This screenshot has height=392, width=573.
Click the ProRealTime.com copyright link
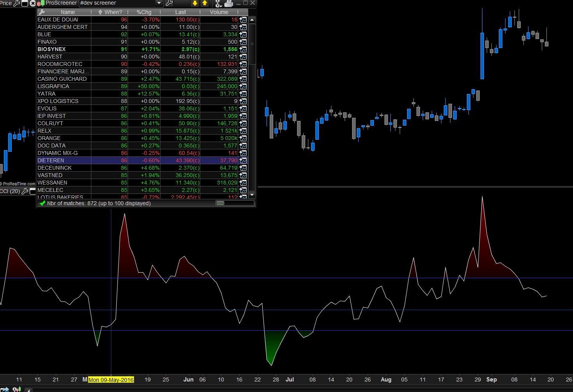pos(18,184)
